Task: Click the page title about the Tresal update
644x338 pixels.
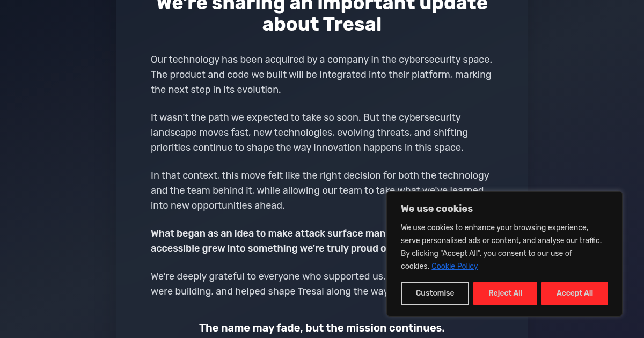Action: (x=321, y=16)
